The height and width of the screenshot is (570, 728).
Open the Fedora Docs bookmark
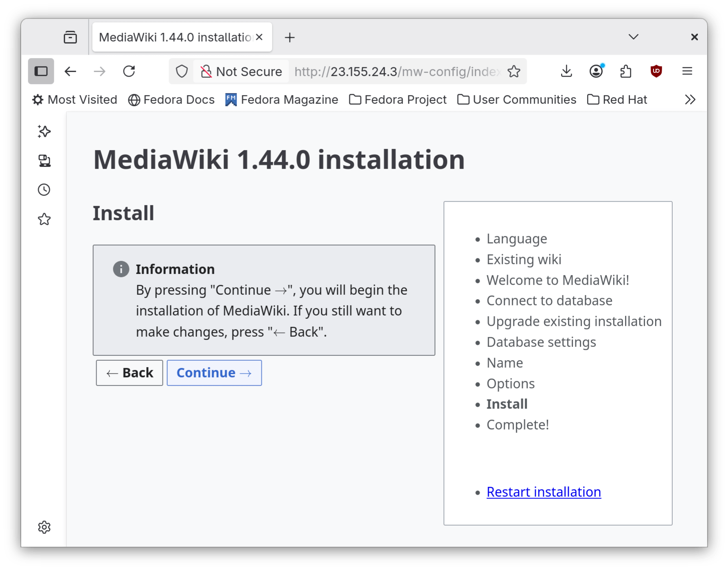171,99
